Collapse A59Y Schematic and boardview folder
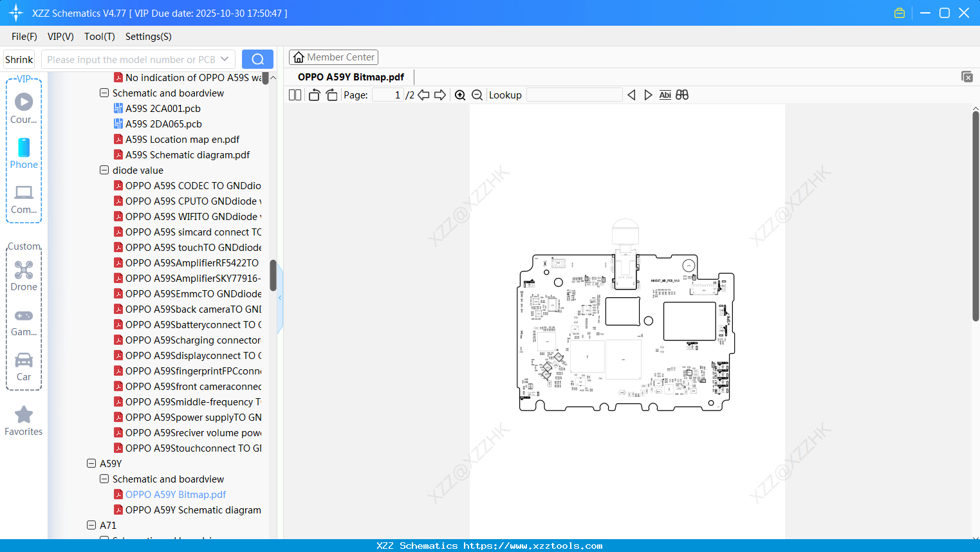This screenshot has height=552, width=980. point(104,479)
